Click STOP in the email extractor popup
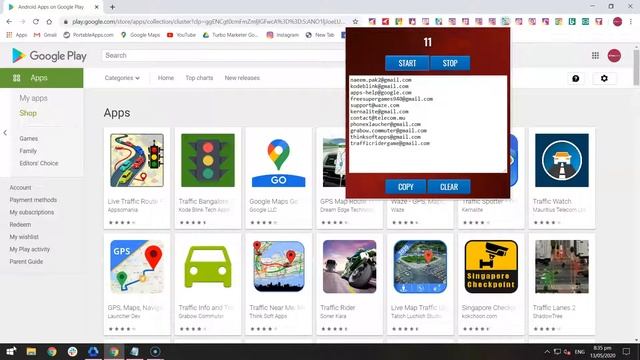640x360 pixels. click(450, 63)
